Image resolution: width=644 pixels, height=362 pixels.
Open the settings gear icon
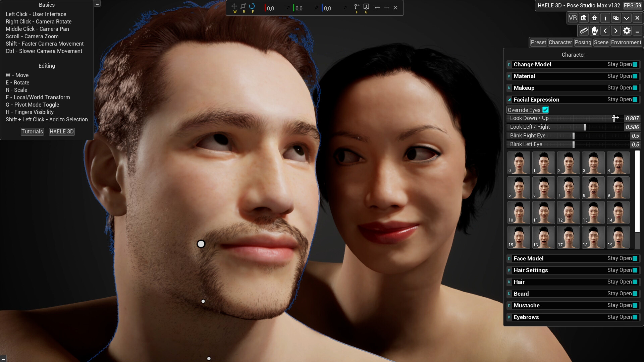click(627, 31)
